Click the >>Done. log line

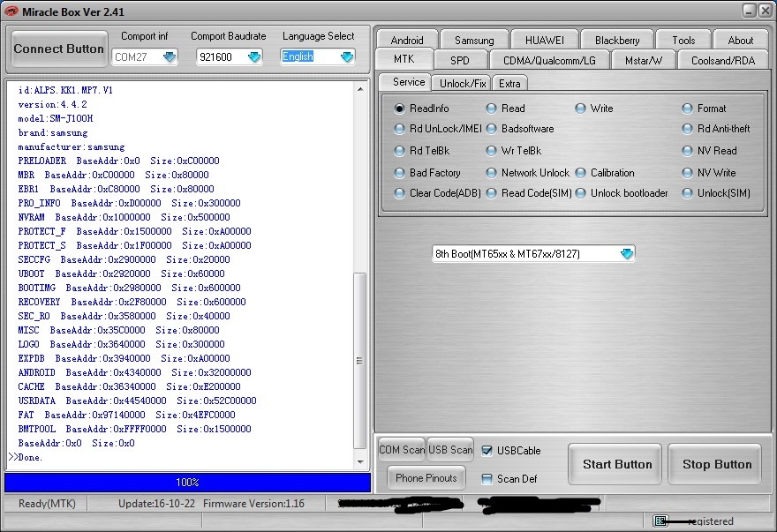pos(26,457)
